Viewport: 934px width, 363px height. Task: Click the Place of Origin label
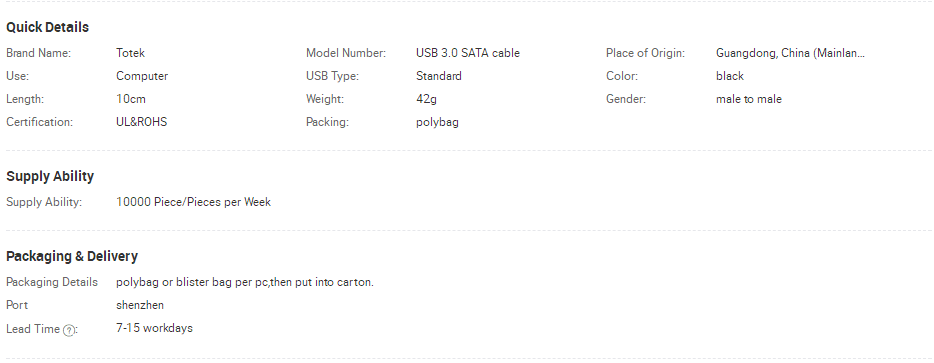pos(645,53)
